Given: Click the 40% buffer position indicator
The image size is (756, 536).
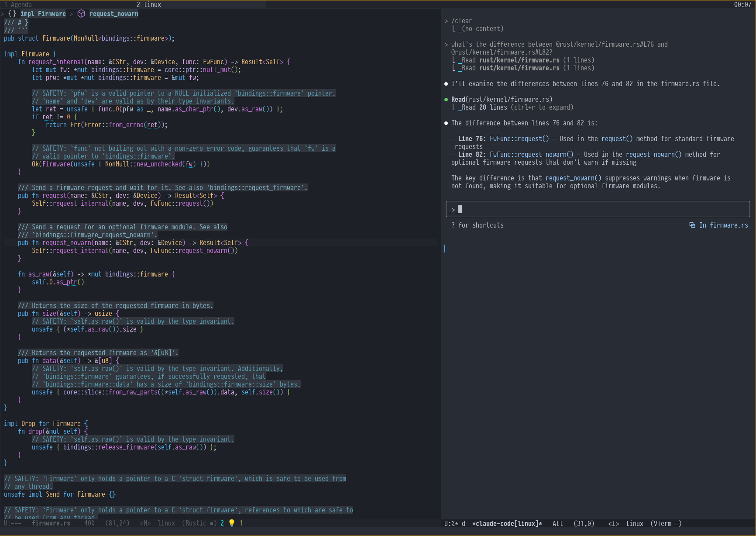Looking at the screenshot, I should click(x=89, y=523).
